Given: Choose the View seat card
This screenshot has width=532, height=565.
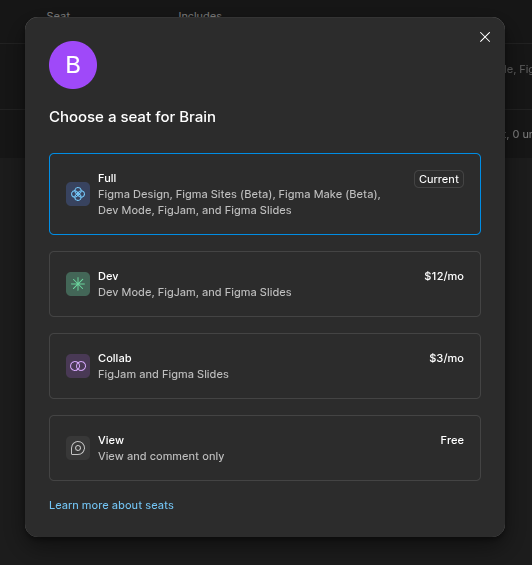Looking at the screenshot, I should (265, 448).
